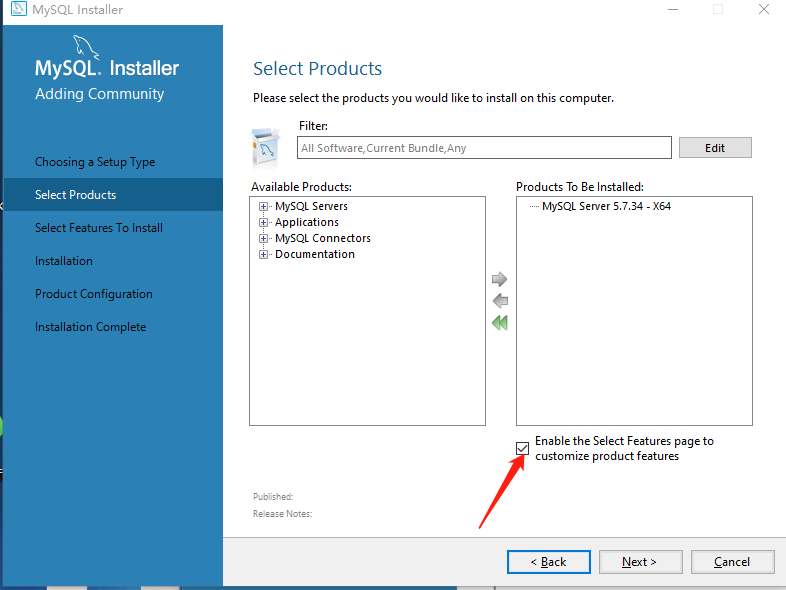This screenshot has height=590, width=786.
Task: Click the MySQL Installer title bar icon
Action: pos(19,9)
